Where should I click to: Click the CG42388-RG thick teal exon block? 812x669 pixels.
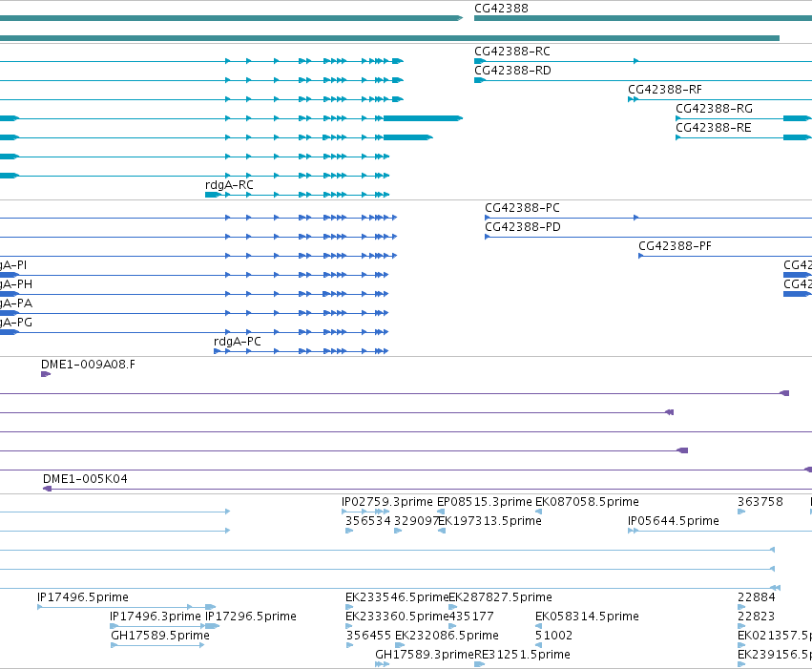796,118
